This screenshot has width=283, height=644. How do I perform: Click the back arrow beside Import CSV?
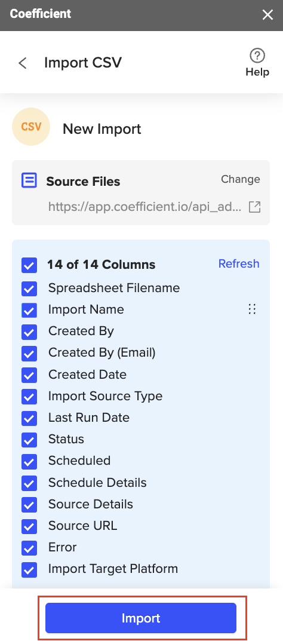23,63
